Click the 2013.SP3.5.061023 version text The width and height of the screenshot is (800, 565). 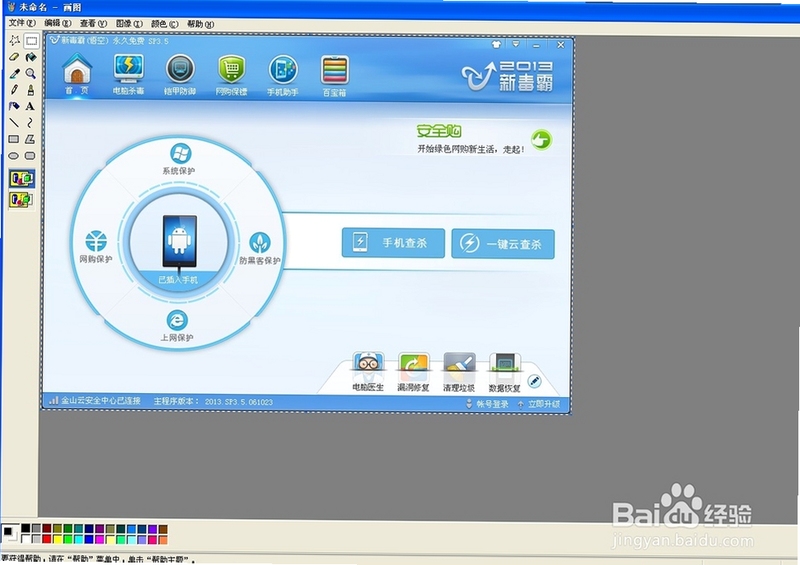(x=239, y=402)
